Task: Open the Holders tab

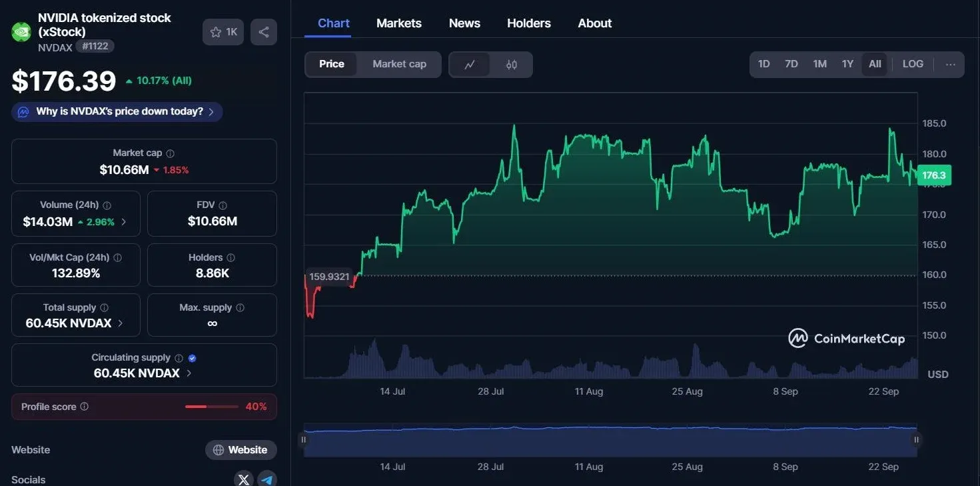Action: click(x=529, y=23)
